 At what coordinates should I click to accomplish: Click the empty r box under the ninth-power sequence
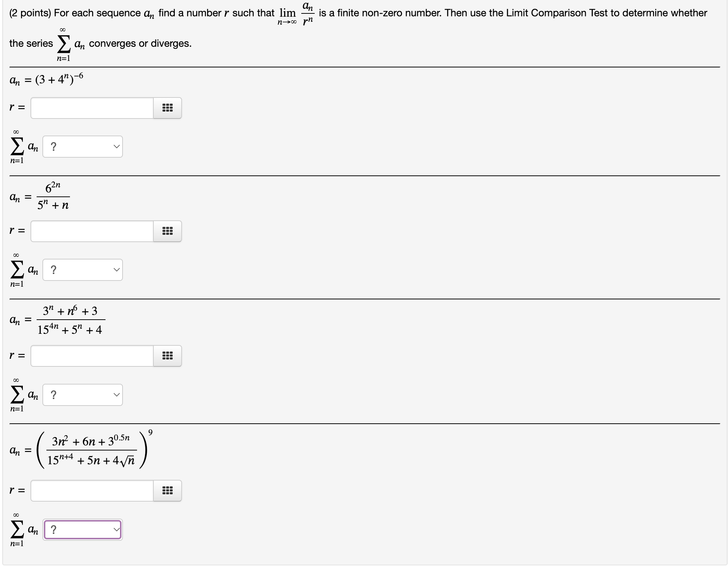[x=91, y=491]
